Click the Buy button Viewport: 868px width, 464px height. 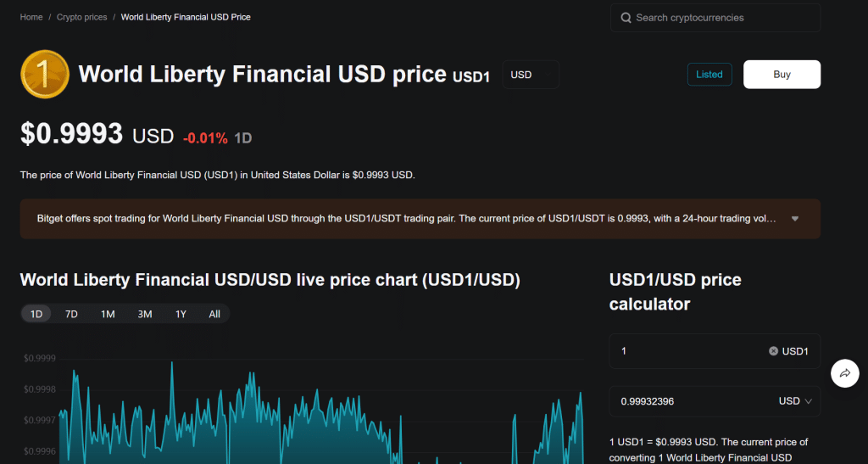pos(782,74)
